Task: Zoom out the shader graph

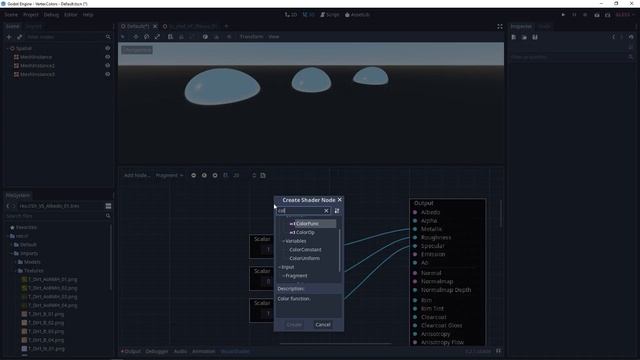Action: (x=193, y=176)
